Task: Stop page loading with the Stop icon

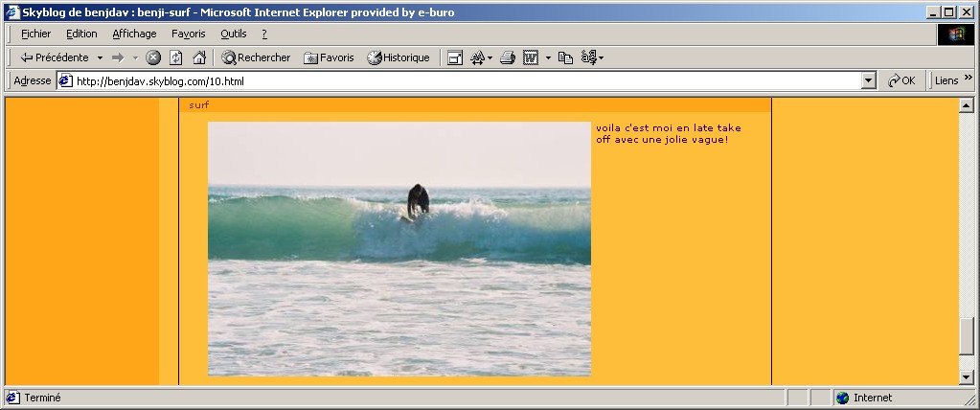Action: coord(153,57)
